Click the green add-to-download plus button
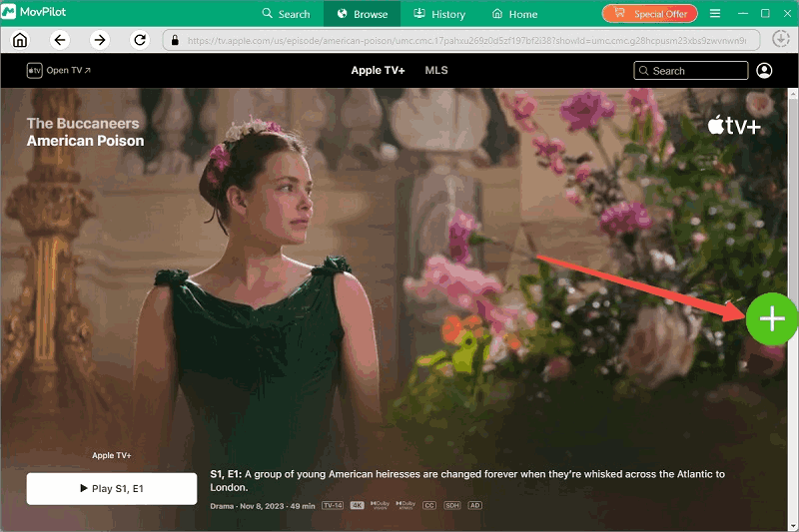799x532 pixels. pos(772,319)
